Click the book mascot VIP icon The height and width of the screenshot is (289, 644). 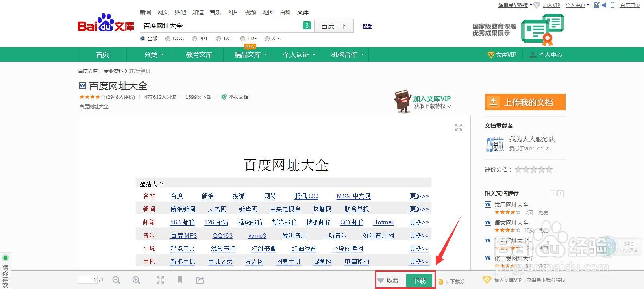[402, 102]
